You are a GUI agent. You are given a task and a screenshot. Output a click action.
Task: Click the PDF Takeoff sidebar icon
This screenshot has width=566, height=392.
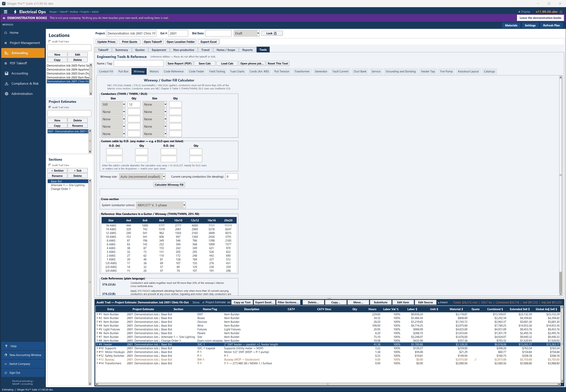[6, 63]
